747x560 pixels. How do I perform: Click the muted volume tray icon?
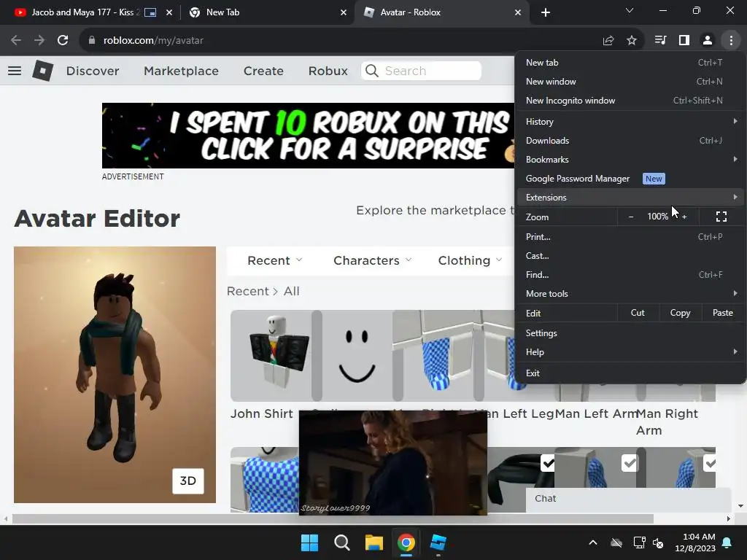coord(658,542)
